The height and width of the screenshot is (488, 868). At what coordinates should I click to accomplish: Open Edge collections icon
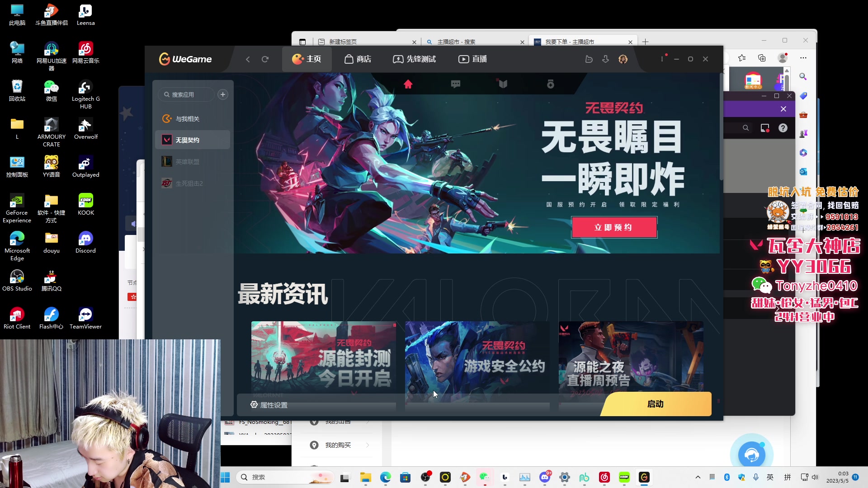762,58
